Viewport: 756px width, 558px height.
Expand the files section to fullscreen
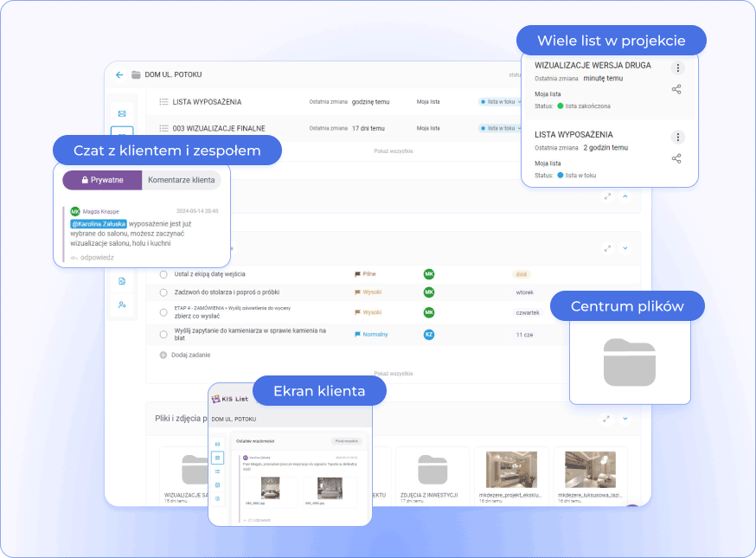[606, 419]
